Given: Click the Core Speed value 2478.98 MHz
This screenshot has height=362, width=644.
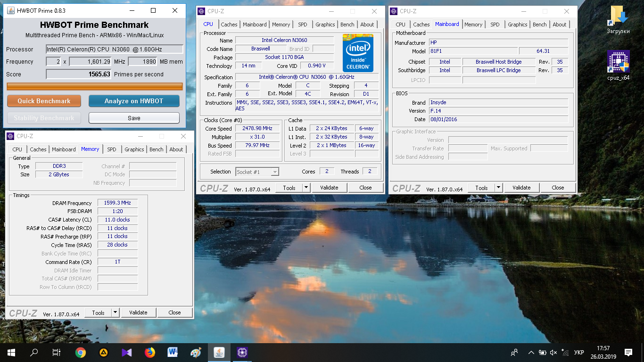Looking at the screenshot, I should 257,128.
